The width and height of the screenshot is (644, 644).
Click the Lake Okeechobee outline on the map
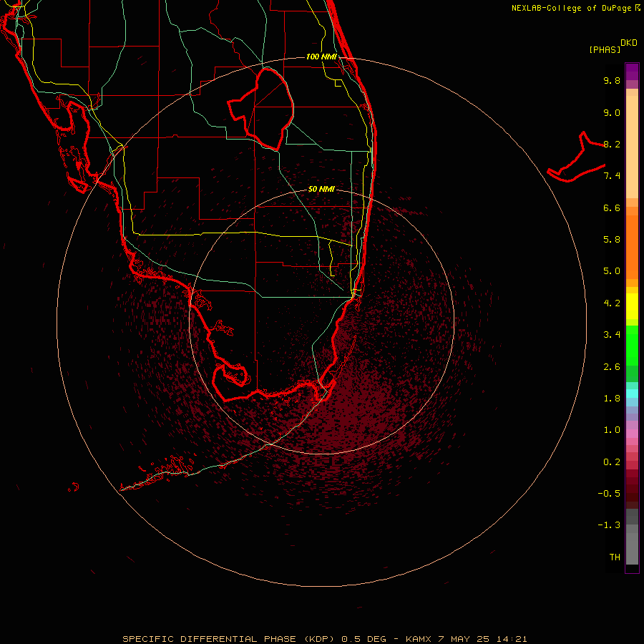click(261, 109)
